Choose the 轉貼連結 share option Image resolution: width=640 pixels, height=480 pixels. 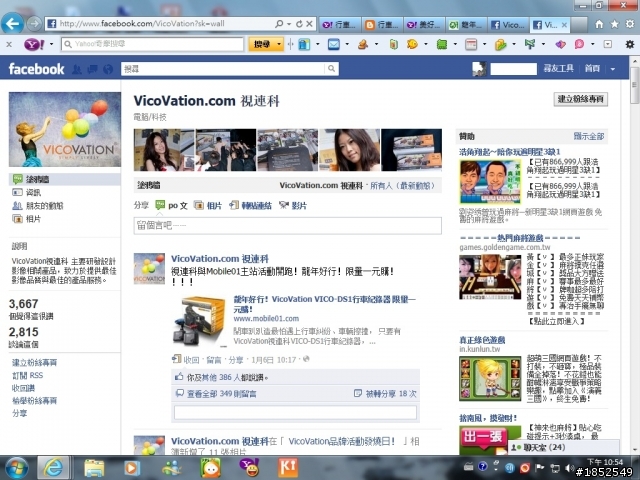(251, 205)
